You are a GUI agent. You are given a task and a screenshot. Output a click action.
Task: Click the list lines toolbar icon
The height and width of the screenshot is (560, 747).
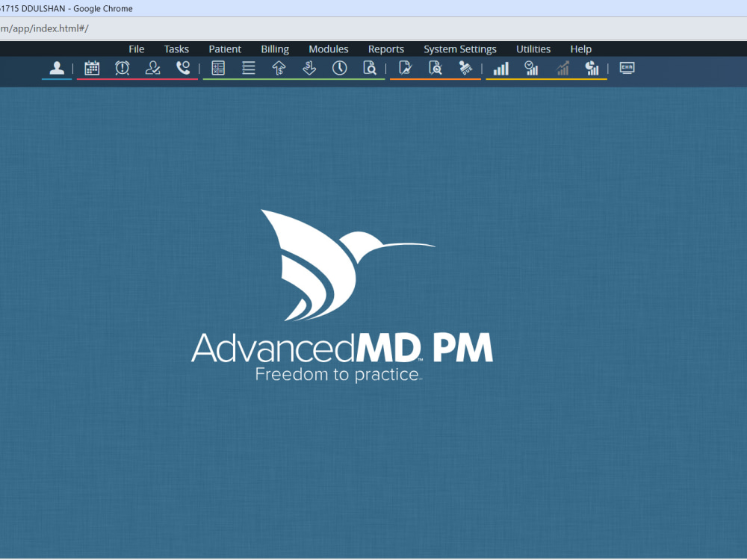click(x=249, y=68)
